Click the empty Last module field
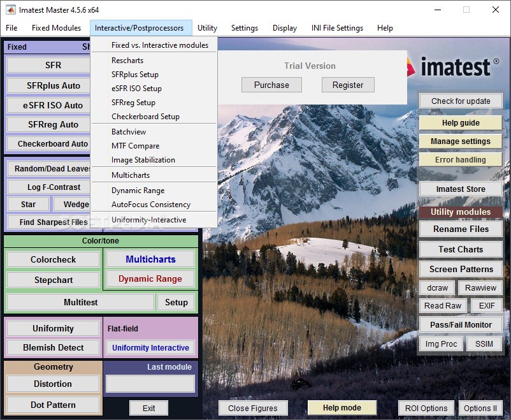Image resolution: width=511 pixels, height=420 pixels. 150,384
